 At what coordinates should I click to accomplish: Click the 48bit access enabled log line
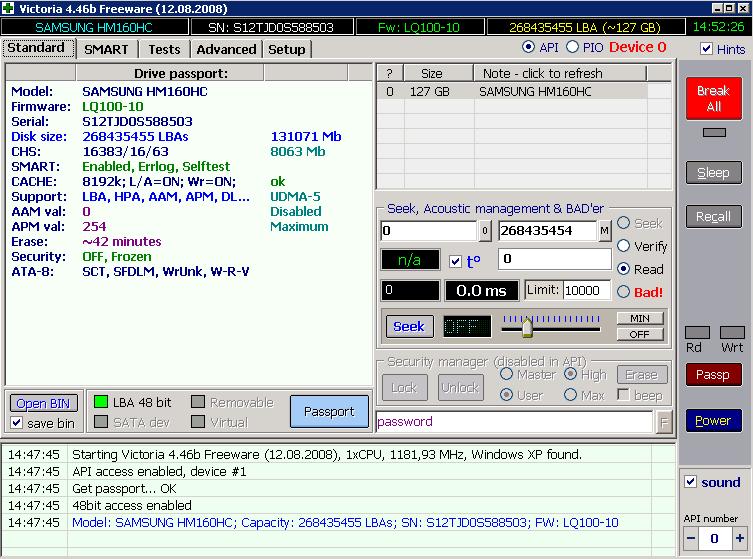click(x=132, y=505)
